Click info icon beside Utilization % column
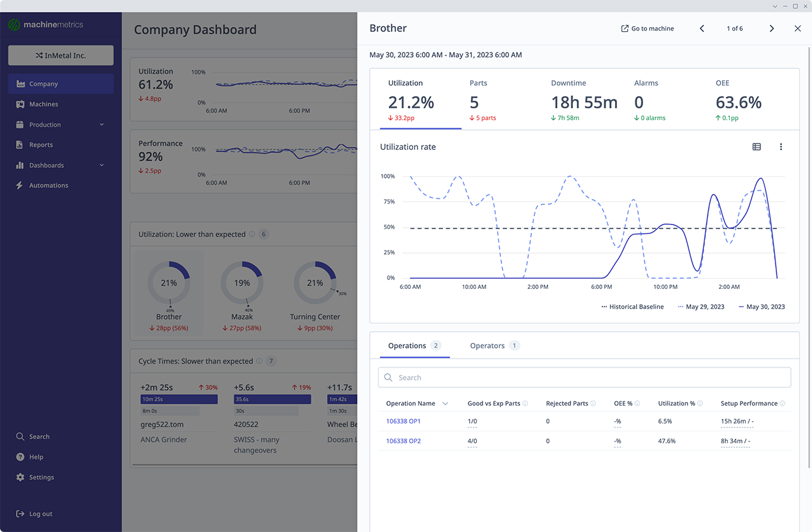The height and width of the screenshot is (532, 812). [700, 403]
